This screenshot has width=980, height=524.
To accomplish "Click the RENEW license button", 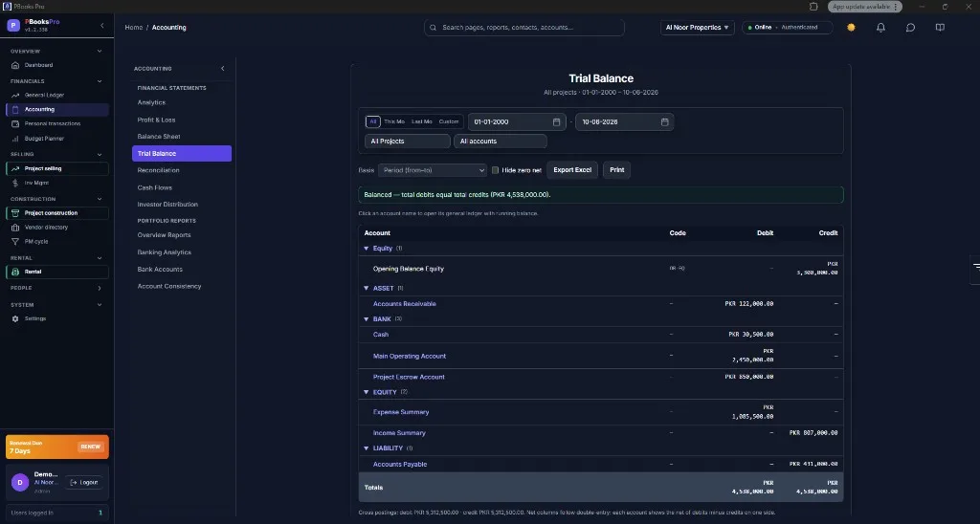I will (x=90, y=447).
